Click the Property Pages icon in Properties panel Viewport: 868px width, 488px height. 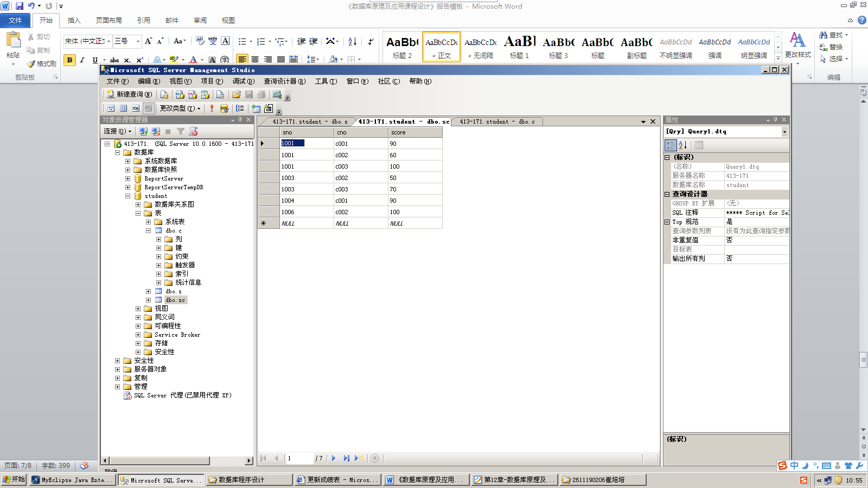tap(699, 145)
